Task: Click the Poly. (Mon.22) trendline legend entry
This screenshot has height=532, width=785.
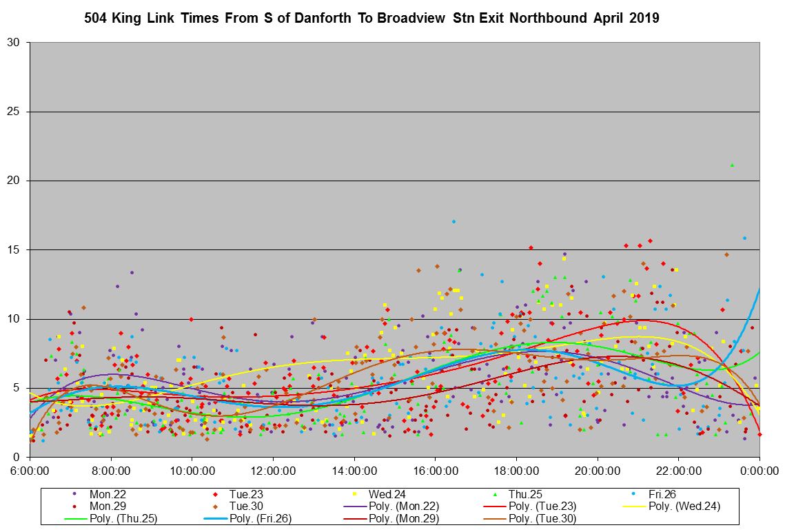Action: [x=407, y=507]
